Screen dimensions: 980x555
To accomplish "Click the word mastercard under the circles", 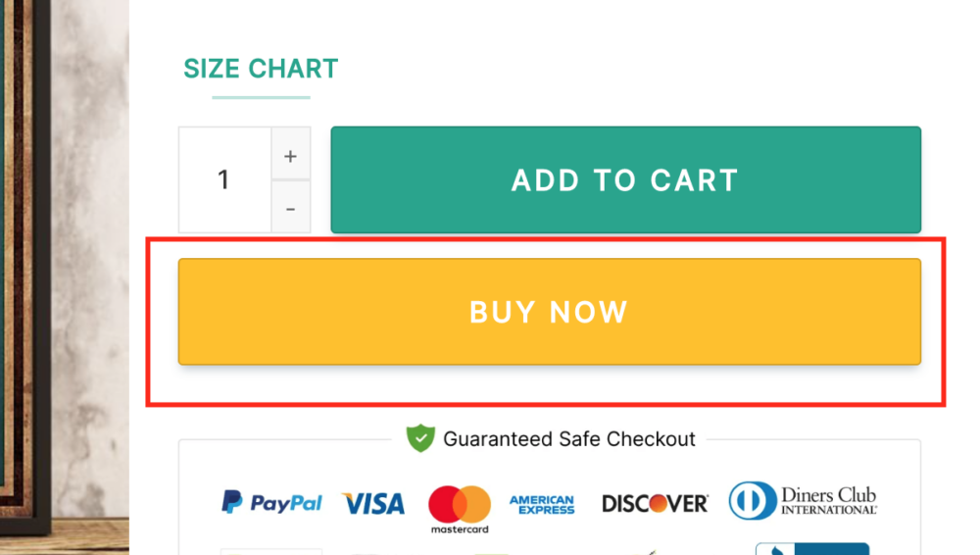I will [460, 530].
